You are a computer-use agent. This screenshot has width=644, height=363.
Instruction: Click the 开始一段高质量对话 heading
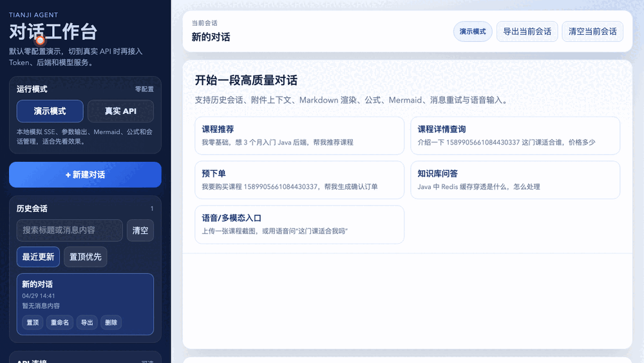[246, 80]
